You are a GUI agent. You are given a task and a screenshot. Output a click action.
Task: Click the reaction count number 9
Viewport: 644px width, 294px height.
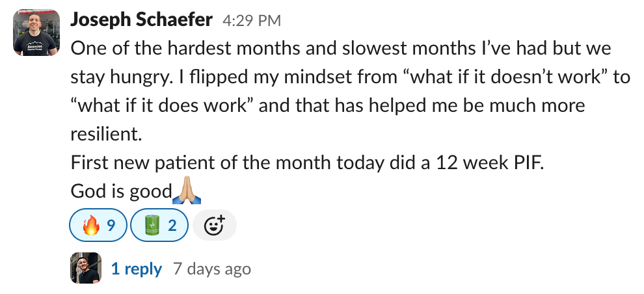point(111,226)
